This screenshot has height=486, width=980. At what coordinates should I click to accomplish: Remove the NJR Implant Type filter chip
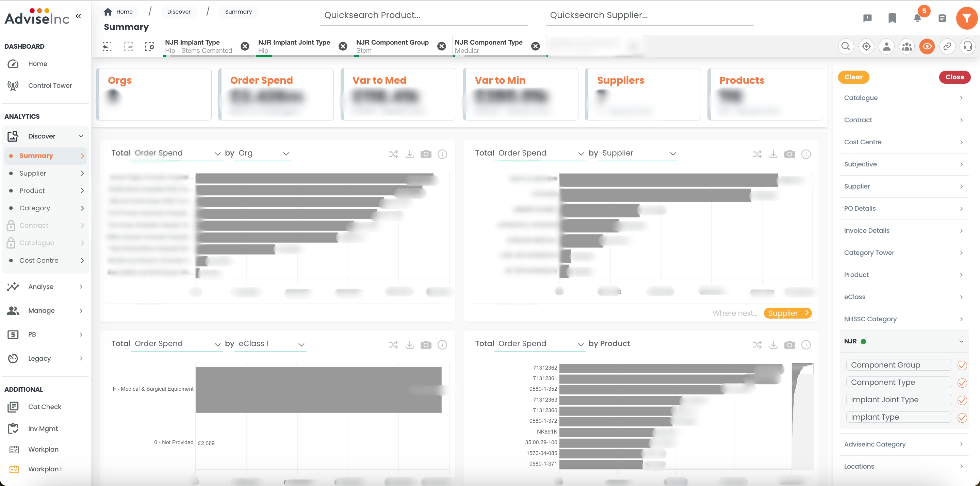(245, 46)
